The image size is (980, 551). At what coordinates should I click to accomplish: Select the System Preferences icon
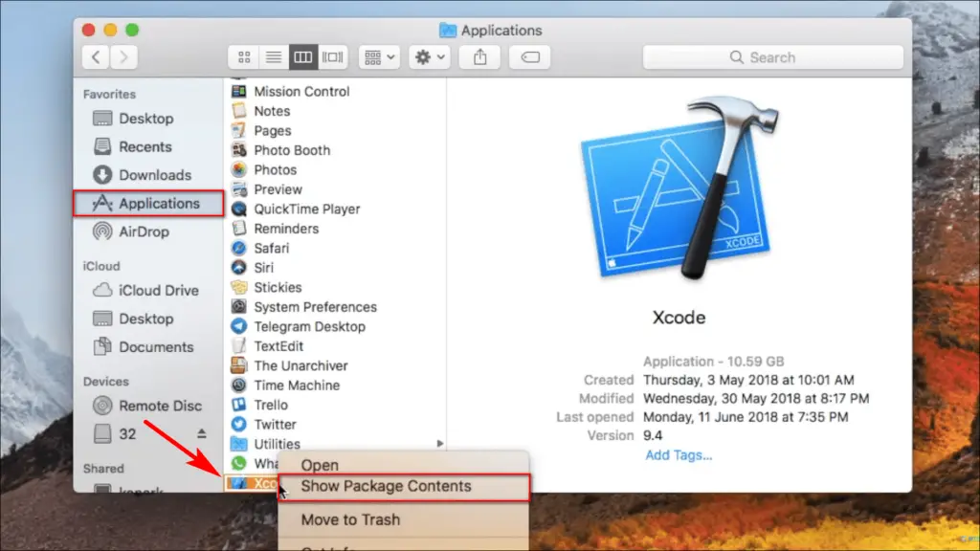(238, 307)
